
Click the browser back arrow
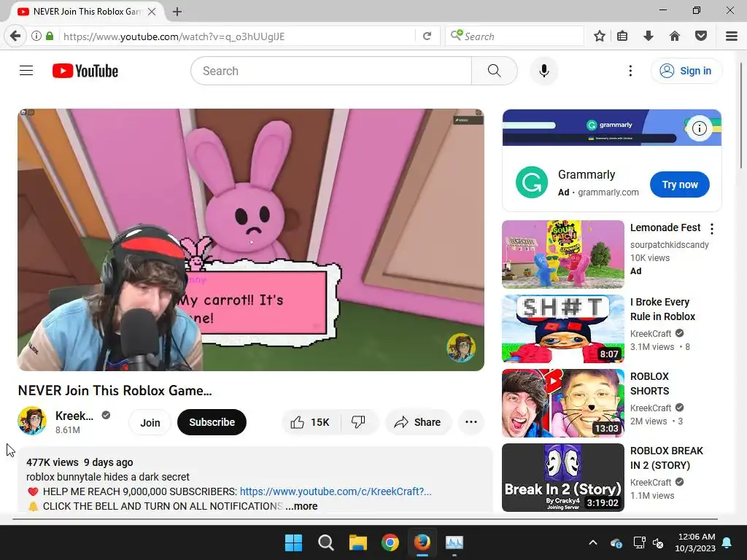[15, 36]
